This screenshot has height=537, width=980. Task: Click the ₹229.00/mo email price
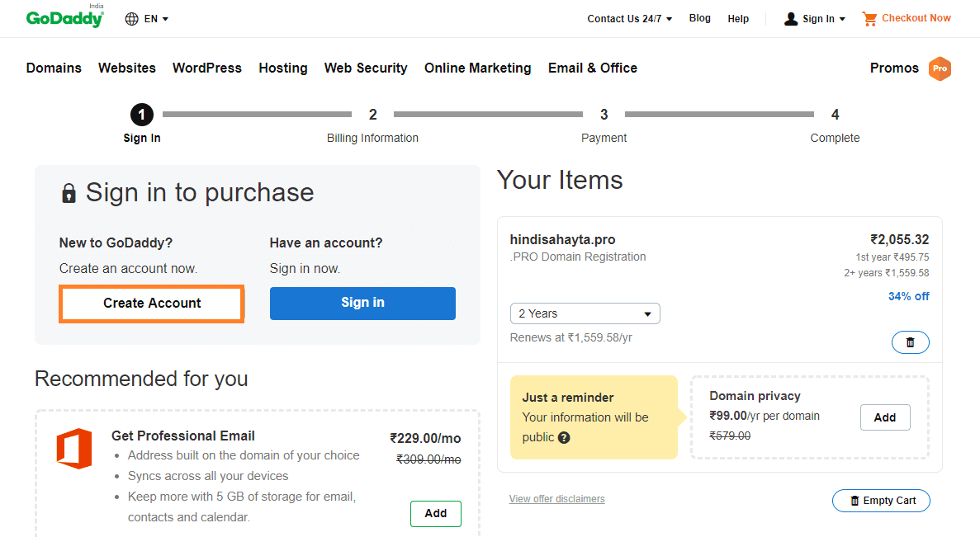[x=426, y=438]
